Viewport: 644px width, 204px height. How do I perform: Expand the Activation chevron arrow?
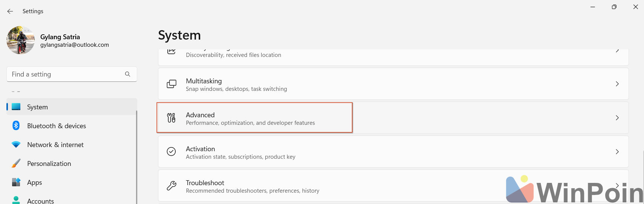617,152
